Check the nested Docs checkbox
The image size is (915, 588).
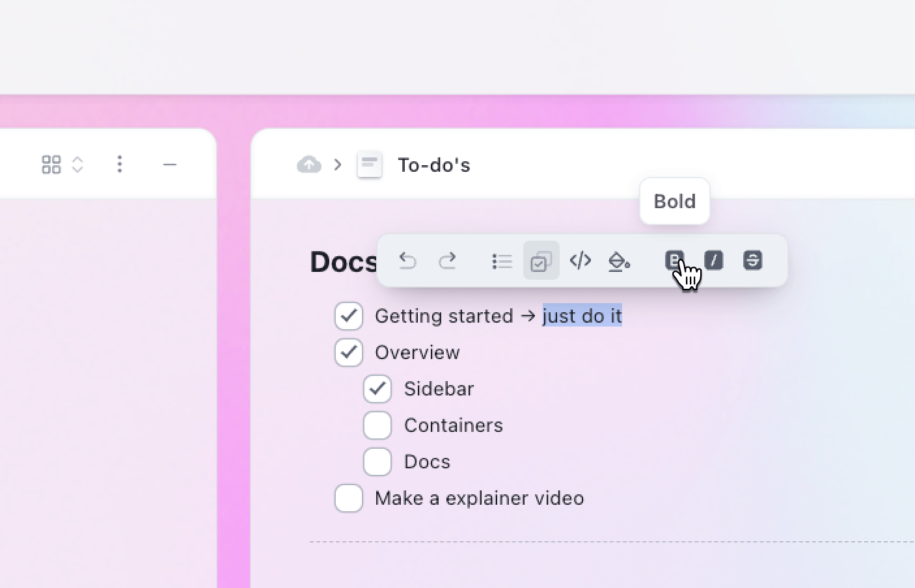click(377, 462)
